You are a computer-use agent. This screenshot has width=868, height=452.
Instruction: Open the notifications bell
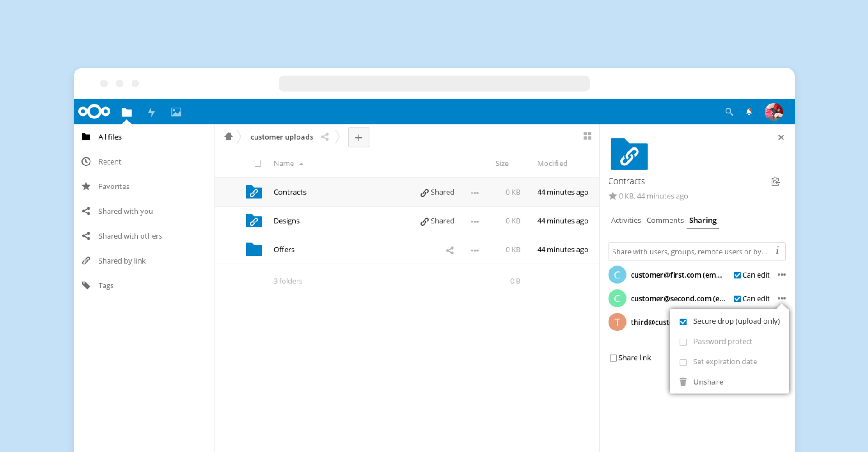pyautogui.click(x=749, y=112)
